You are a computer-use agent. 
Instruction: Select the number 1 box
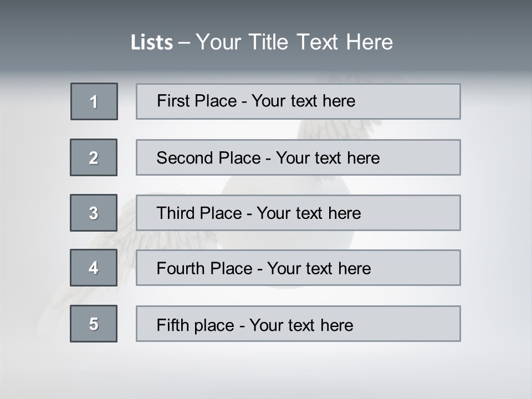[x=94, y=101]
